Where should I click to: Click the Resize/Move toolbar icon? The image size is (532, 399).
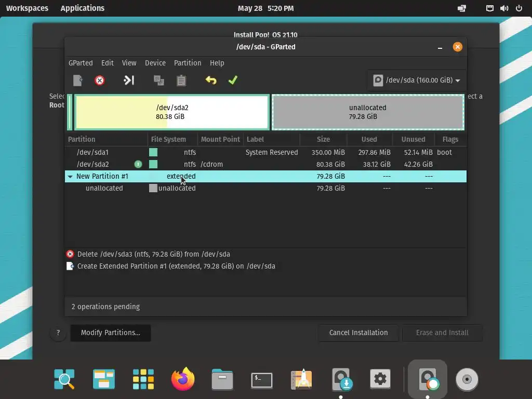click(x=129, y=81)
